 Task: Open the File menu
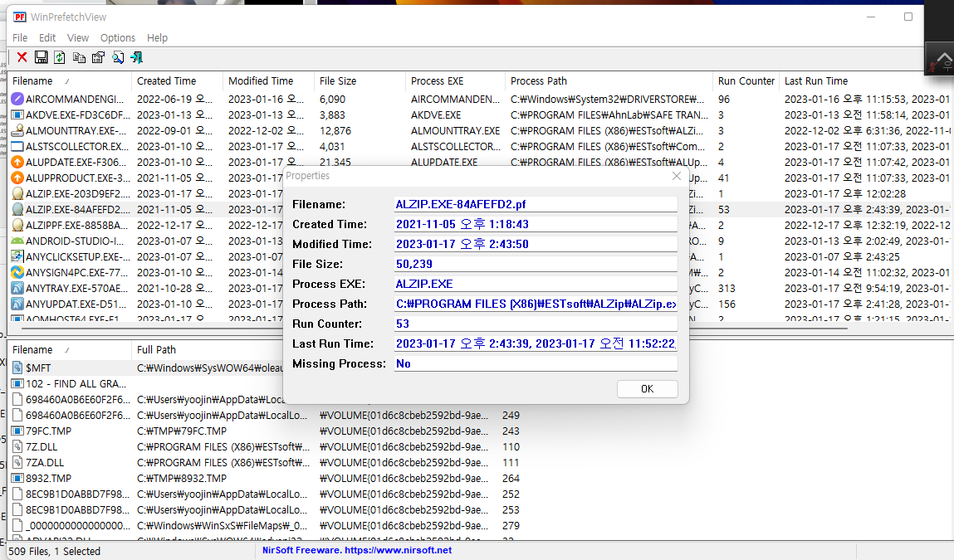click(20, 37)
